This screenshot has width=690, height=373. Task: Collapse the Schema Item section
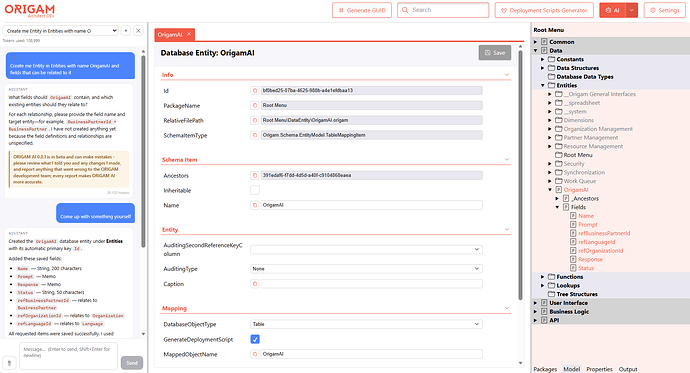[506, 159]
